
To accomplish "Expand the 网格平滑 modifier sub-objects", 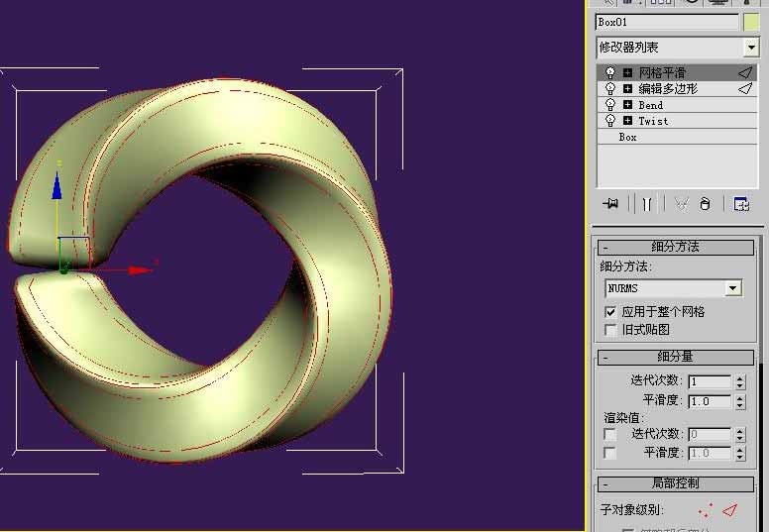I will [627, 73].
